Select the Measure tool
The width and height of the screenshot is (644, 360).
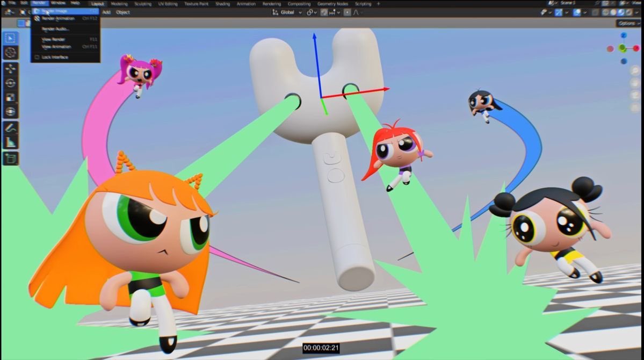(x=10, y=142)
